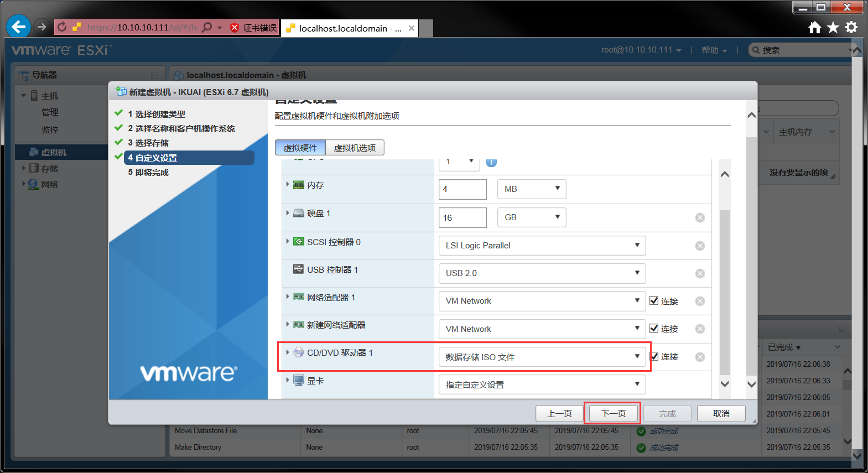The width and height of the screenshot is (868, 473).
Task: Click the browser forward arrow button
Action: 42,27
